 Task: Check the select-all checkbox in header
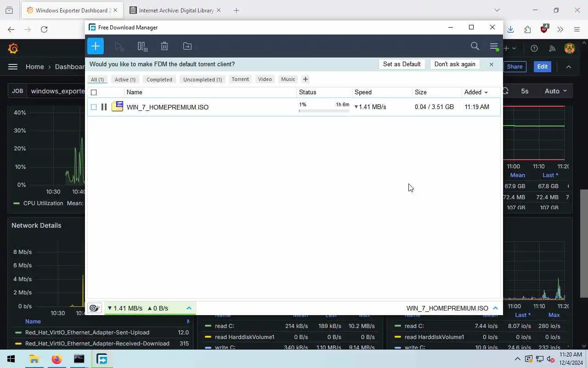pyautogui.click(x=94, y=92)
